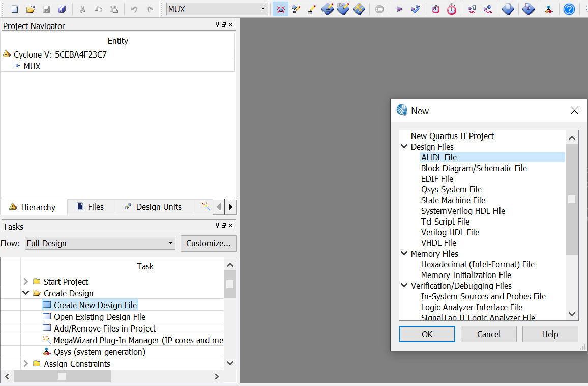This screenshot has width=588, height=386.
Task: Click the New dialog scroll down arrow
Action: [572, 314]
